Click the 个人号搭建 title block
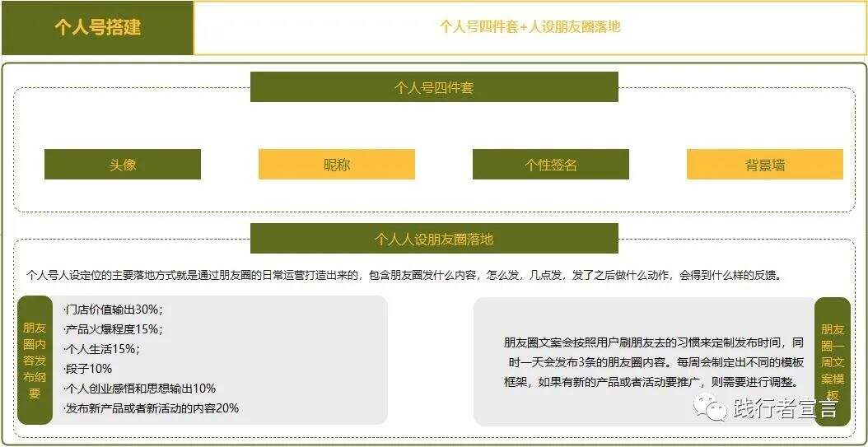Screen dimensions: 868x447 [x=97, y=28]
